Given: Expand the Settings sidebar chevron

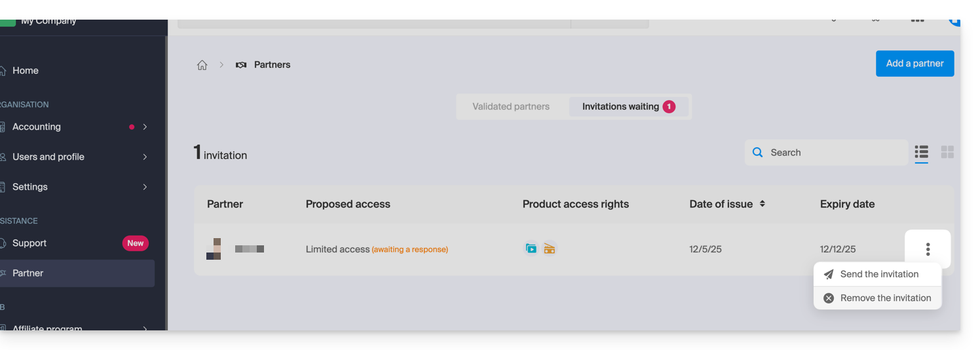Looking at the screenshot, I should coord(145,187).
